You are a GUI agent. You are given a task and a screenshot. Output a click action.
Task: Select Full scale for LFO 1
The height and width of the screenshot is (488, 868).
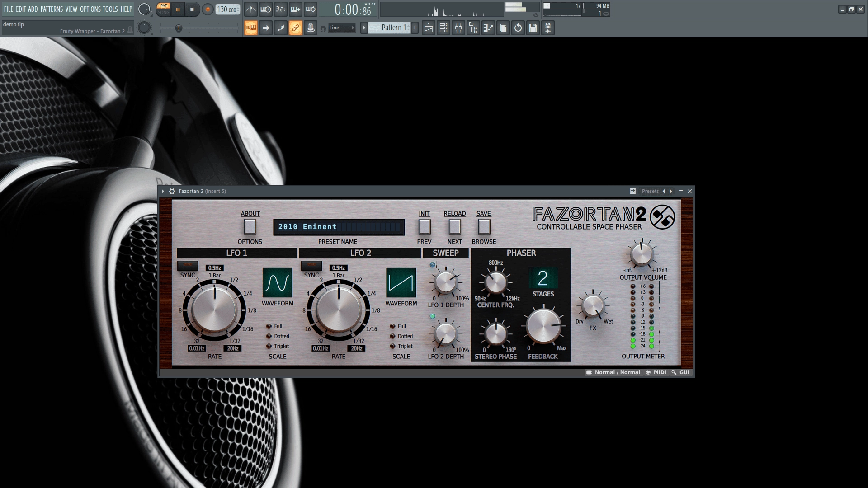pos(269,326)
